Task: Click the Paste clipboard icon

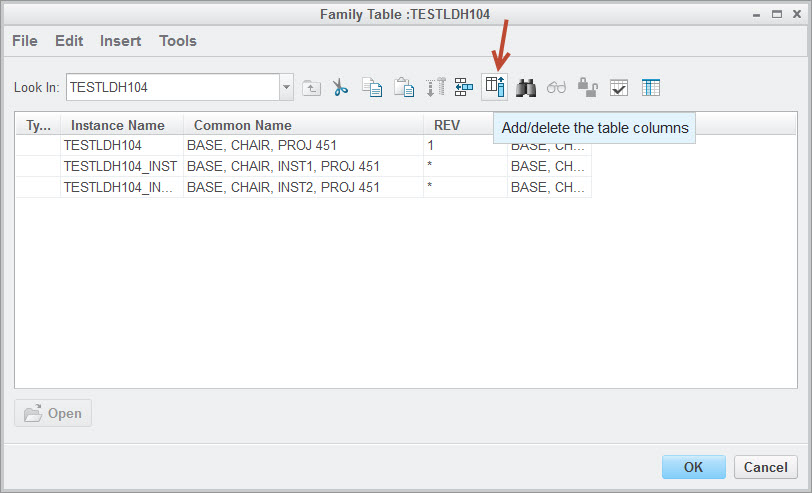Action: point(403,88)
